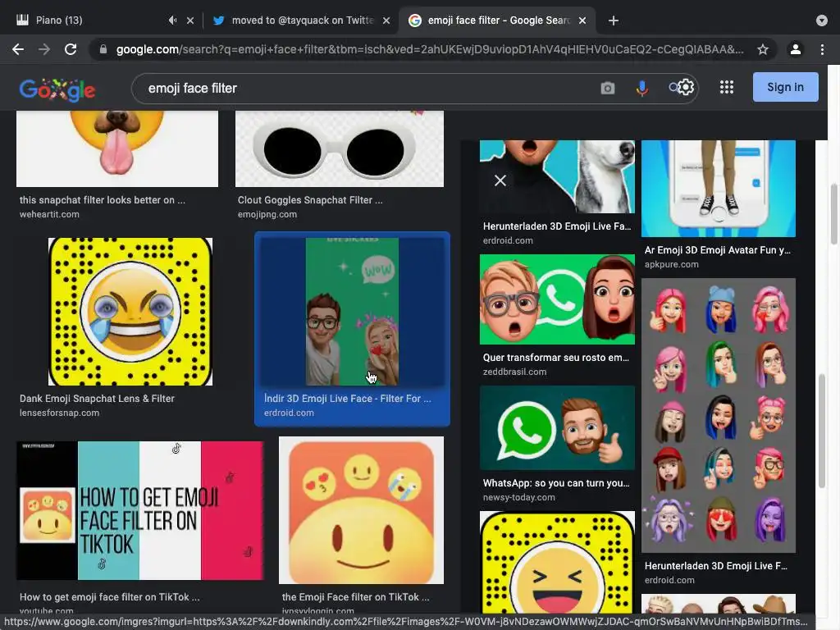Image resolution: width=840 pixels, height=630 pixels.
Task: Click the Google logo
Action: coord(57,89)
